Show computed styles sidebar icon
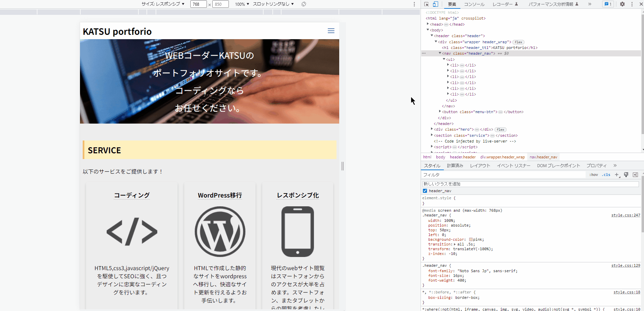 pos(635,175)
